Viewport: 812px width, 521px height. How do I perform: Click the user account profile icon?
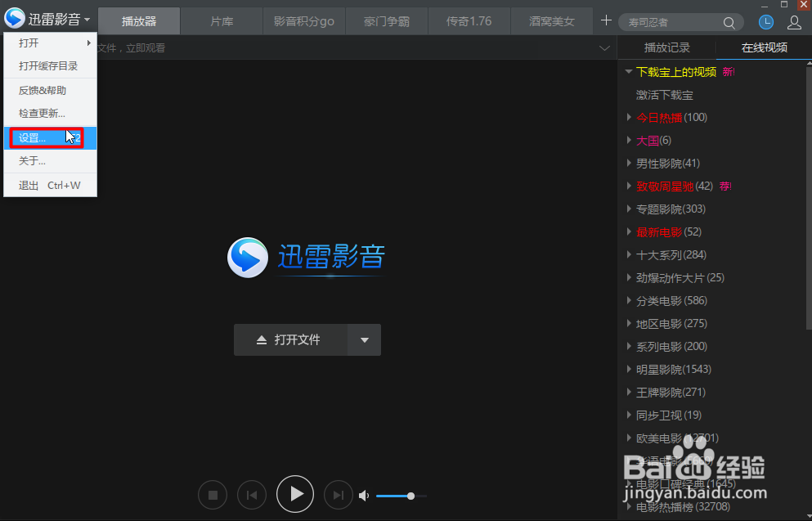click(x=794, y=22)
